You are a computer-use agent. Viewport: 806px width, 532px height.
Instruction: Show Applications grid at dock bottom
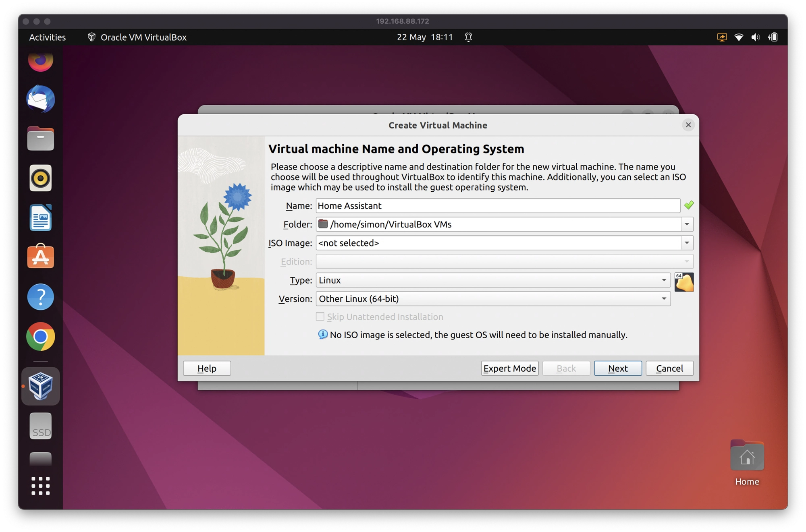(x=40, y=486)
